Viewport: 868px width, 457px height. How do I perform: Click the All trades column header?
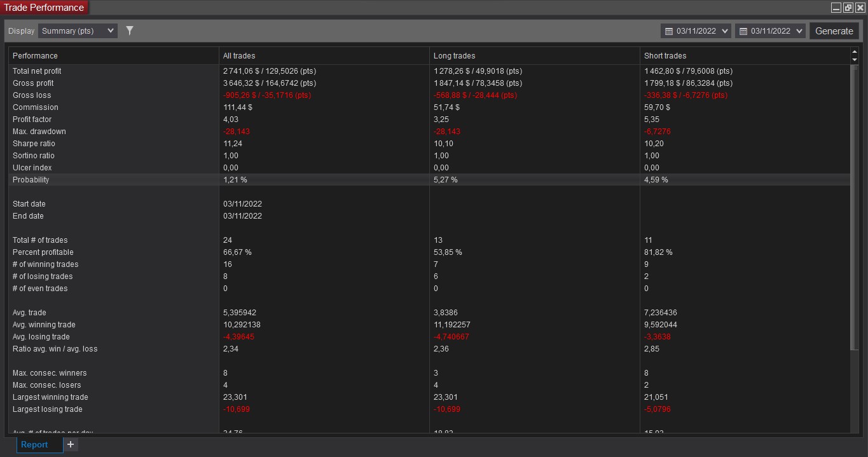click(x=239, y=56)
